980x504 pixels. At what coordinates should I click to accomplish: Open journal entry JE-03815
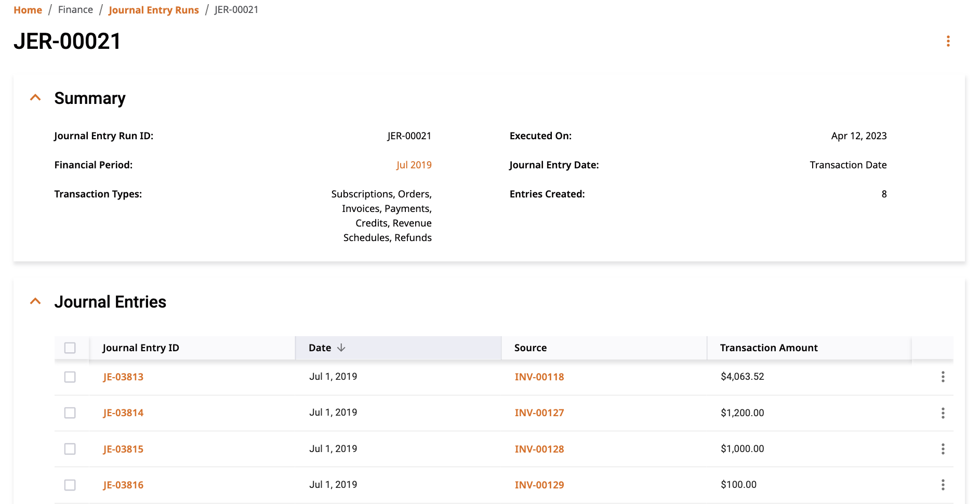pyautogui.click(x=123, y=449)
